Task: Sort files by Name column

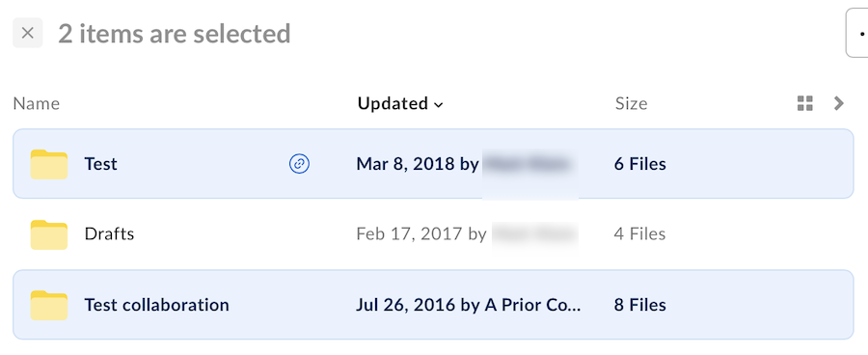Action: pyautogui.click(x=36, y=103)
